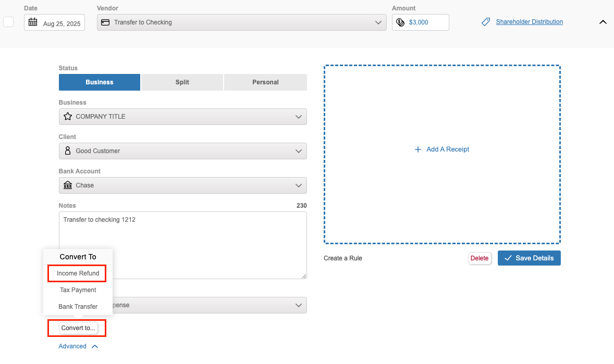Screen dimensions: 614x364
Task: Click the calendar icon in Date field
Action: pos(33,22)
